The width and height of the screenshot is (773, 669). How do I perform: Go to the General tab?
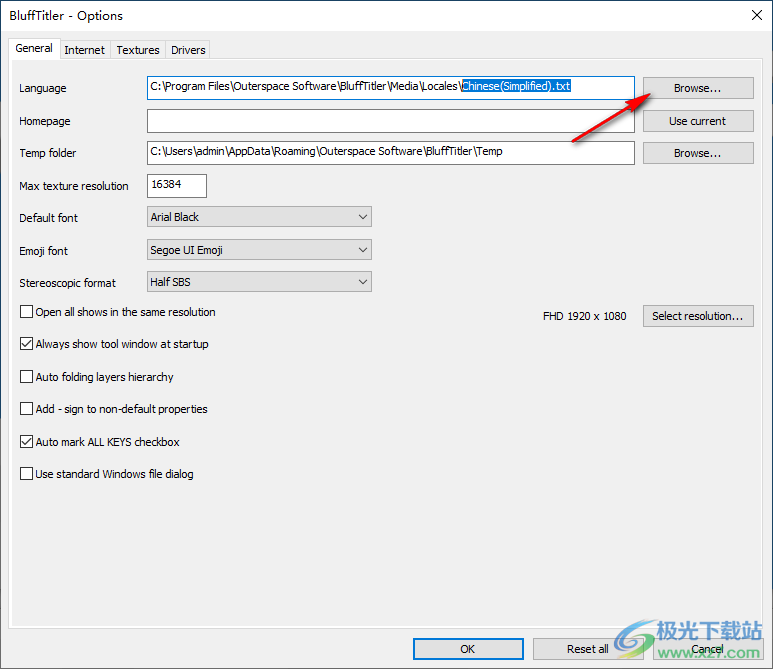point(34,48)
